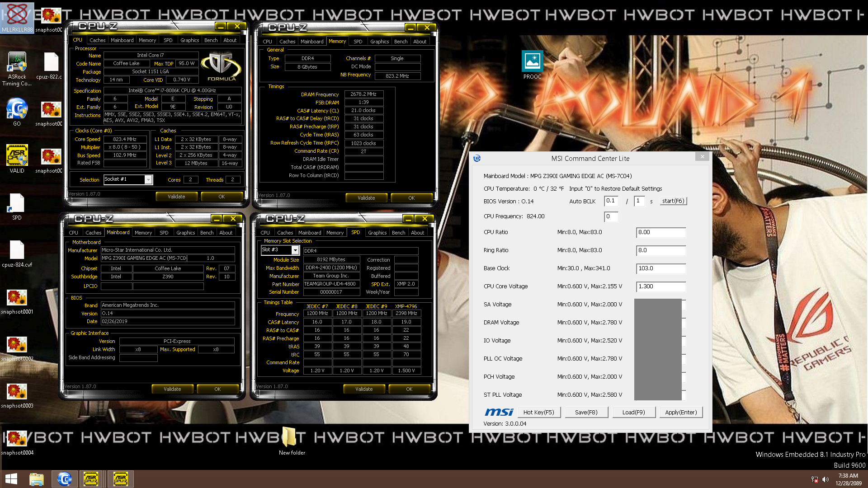Click Validate in the CPU-Z Mainboard window
Image resolution: width=868 pixels, height=488 pixels.
coord(172,389)
